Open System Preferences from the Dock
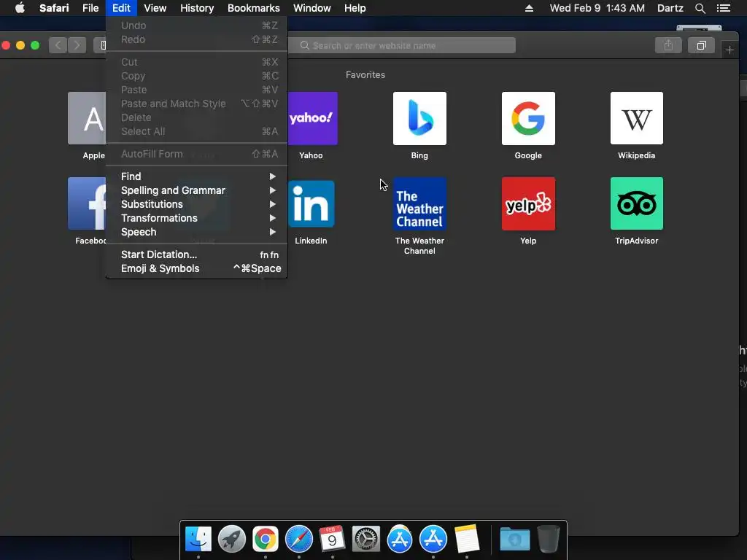The width and height of the screenshot is (747, 560). coord(366,539)
